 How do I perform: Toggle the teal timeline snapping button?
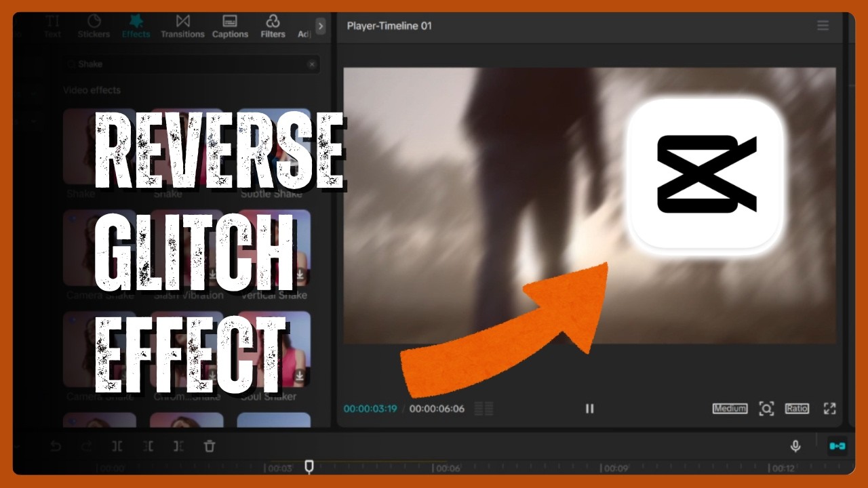837,446
